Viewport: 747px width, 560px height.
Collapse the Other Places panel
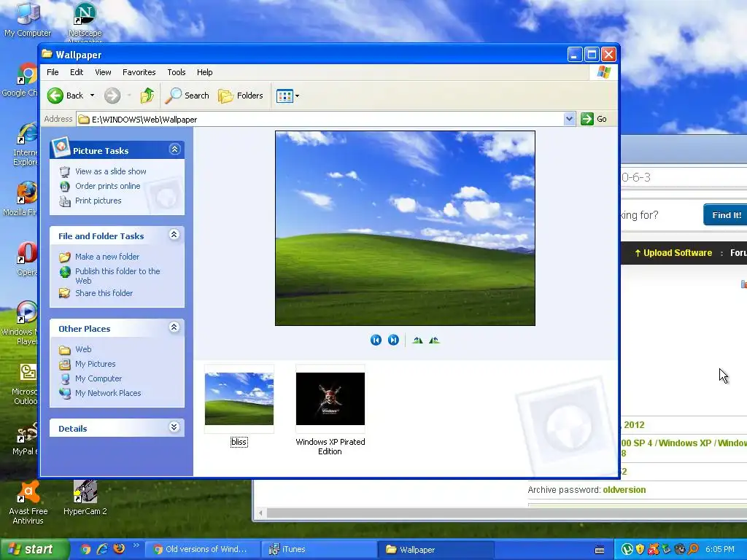tap(174, 327)
